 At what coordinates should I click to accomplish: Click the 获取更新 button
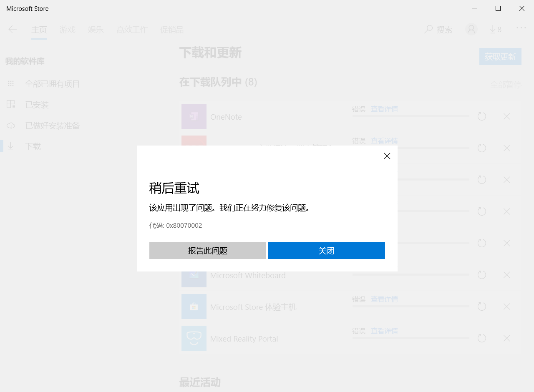click(x=500, y=57)
